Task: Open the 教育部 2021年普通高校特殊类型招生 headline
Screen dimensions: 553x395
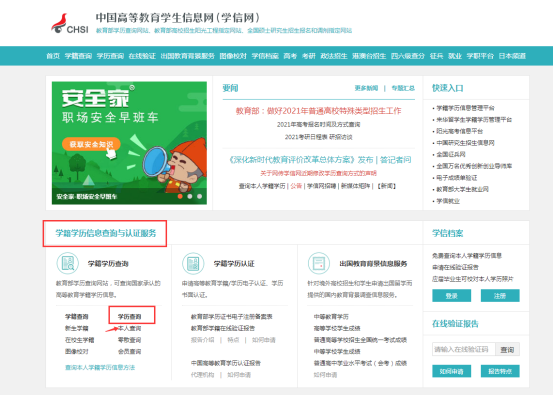Action: [318, 111]
